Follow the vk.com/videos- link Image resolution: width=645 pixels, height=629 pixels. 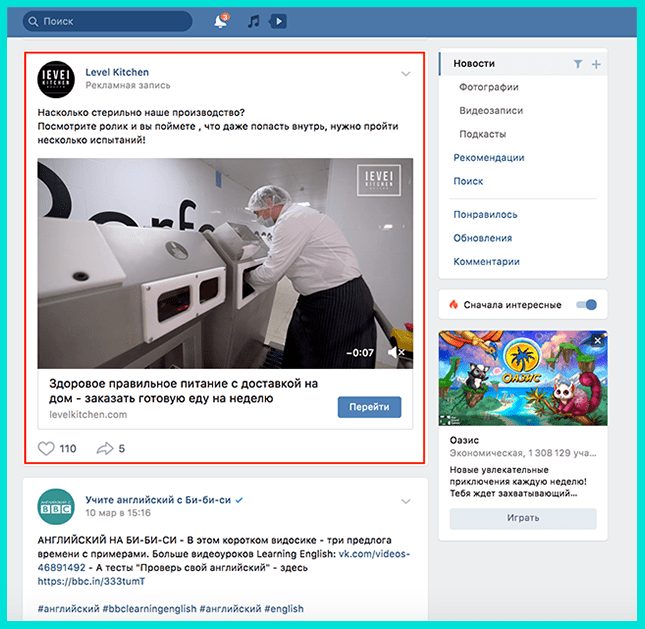coord(374,554)
